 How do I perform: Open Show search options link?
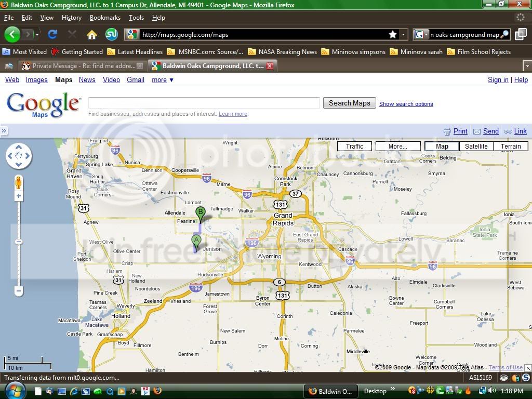pyautogui.click(x=406, y=104)
